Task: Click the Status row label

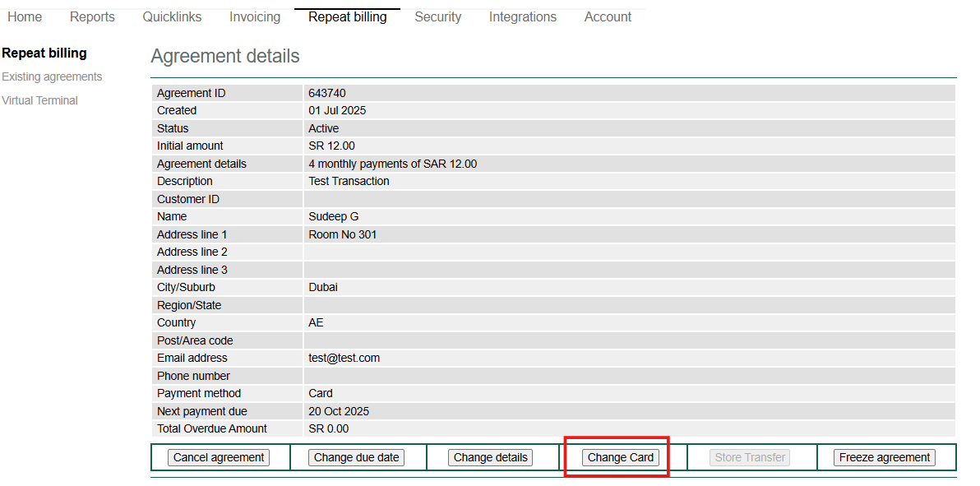Action: (173, 128)
